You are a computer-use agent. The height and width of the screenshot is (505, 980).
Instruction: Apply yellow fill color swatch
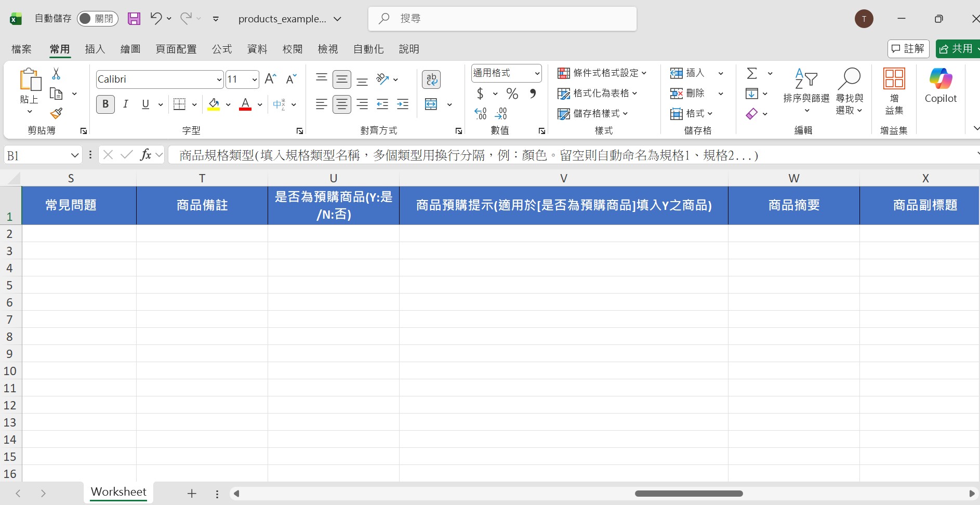pyautogui.click(x=214, y=104)
